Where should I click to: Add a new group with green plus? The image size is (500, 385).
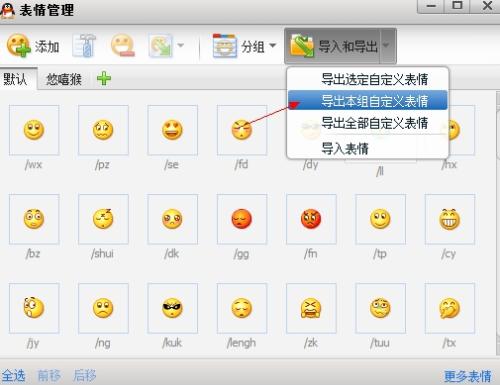pos(104,79)
